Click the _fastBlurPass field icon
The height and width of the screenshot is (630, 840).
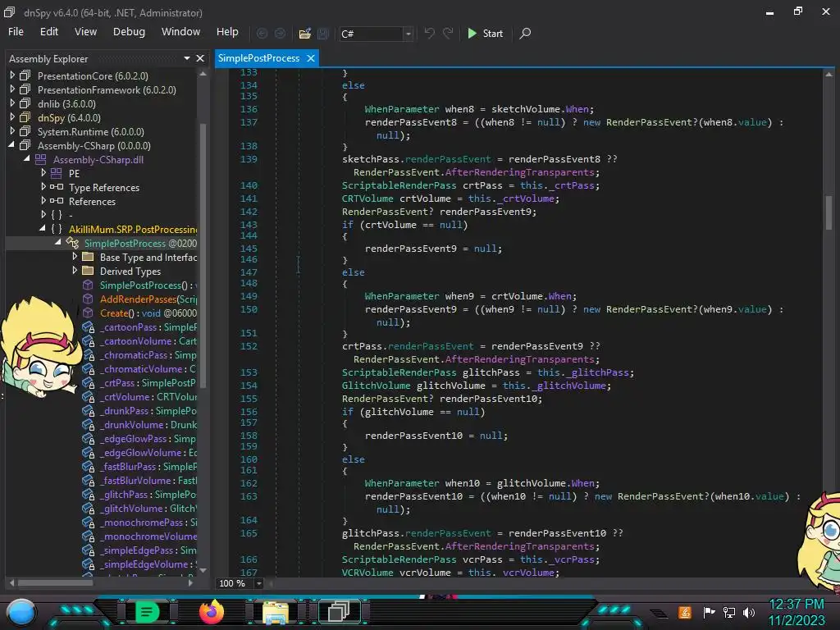[x=89, y=467]
